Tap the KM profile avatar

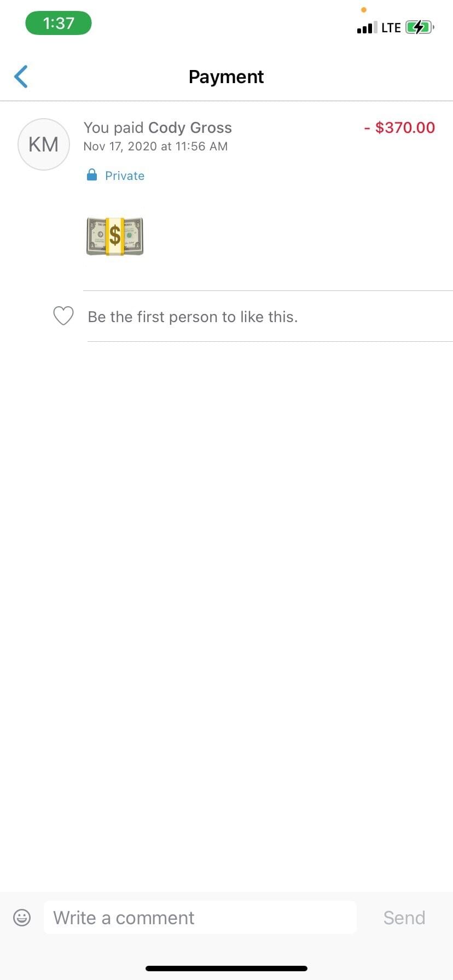click(44, 144)
